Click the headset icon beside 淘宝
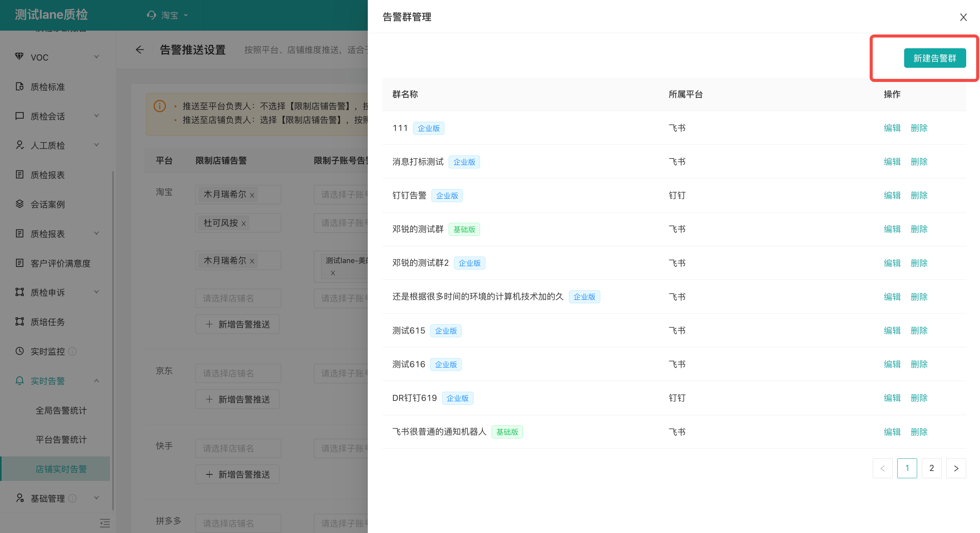 coord(151,15)
